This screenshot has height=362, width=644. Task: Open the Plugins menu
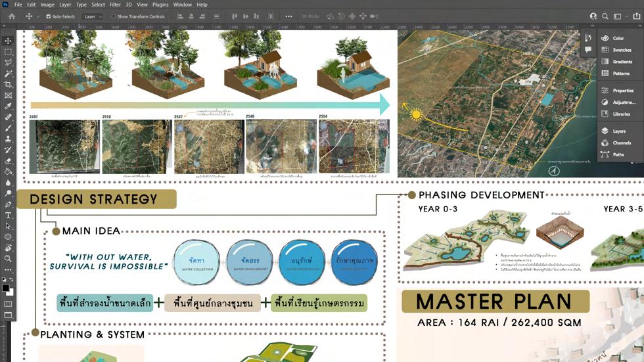pyautogui.click(x=160, y=5)
